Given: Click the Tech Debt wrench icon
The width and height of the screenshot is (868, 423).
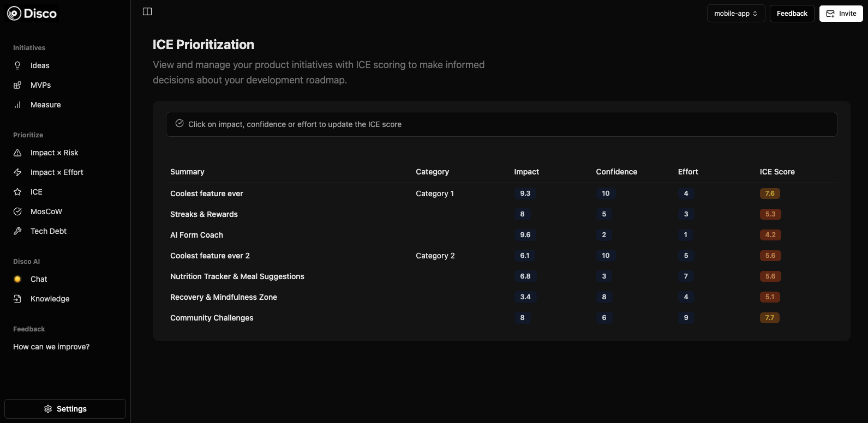Looking at the screenshot, I should click(17, 231).
